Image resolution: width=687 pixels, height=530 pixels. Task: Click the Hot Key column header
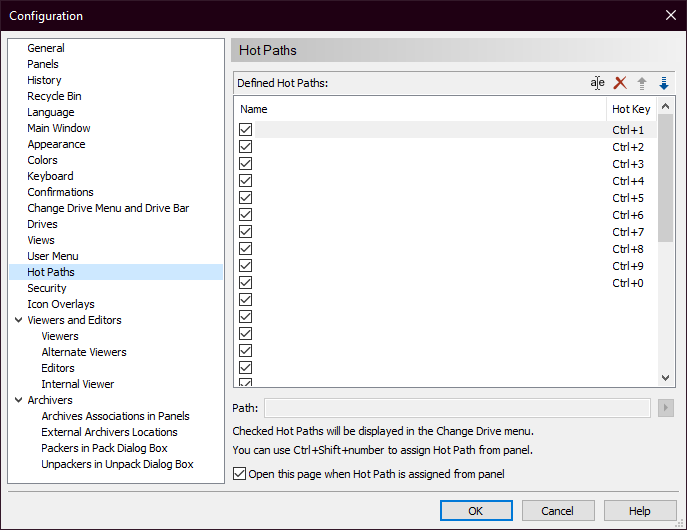click(631, 109)
